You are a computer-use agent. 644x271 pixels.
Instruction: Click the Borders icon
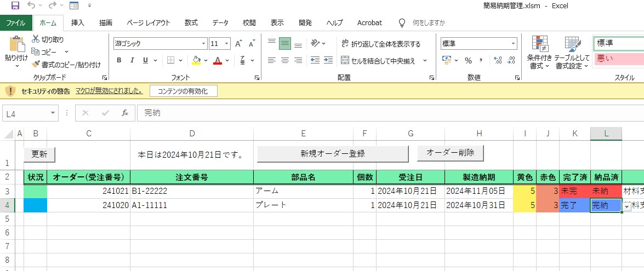pos(171,60)
